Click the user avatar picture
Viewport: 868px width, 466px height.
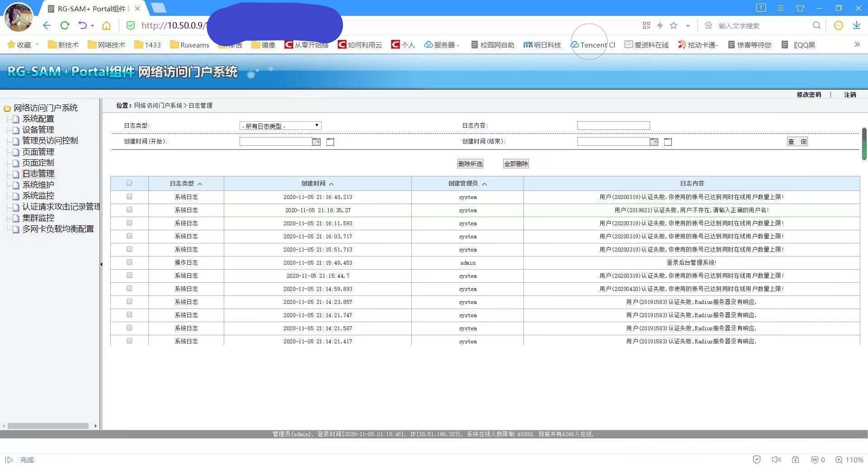tap(19, 17)
